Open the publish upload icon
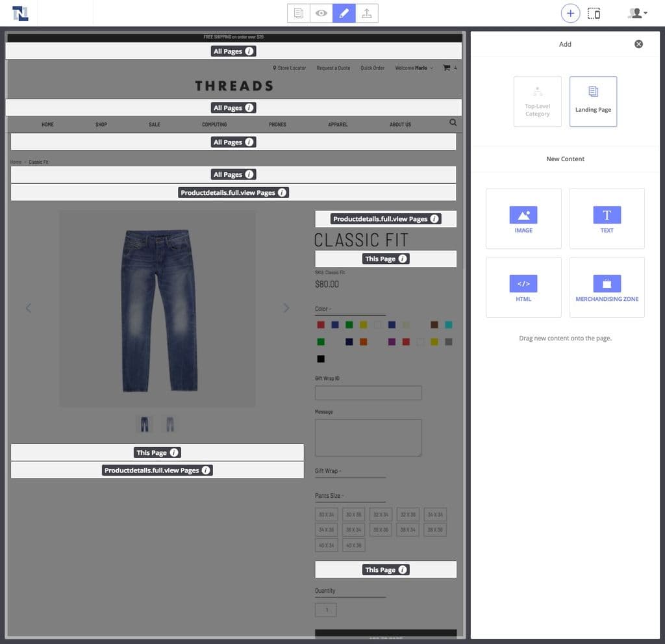Screen dimensions: 665x644 [367, 13]
